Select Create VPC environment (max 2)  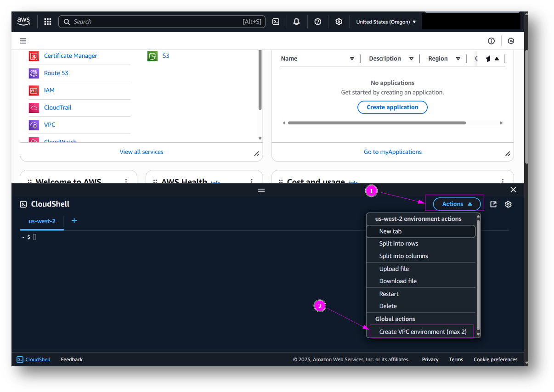point(423,331)
